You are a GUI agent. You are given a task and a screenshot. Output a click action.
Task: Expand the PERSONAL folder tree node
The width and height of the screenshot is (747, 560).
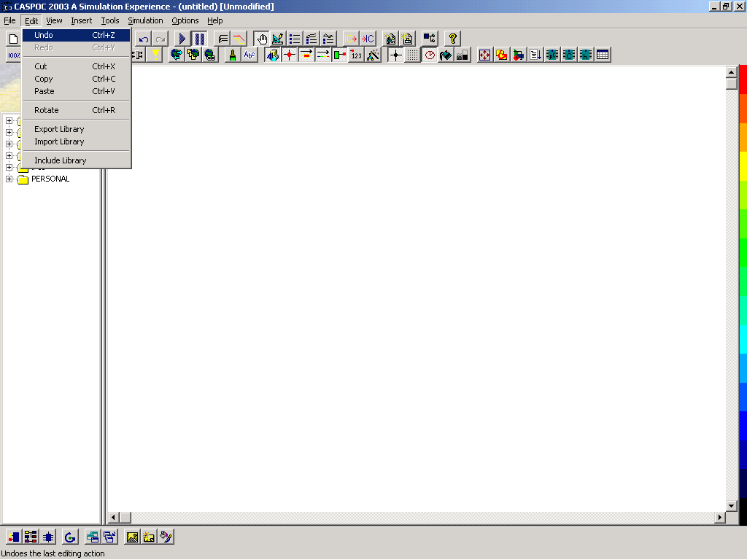[9, 179]
